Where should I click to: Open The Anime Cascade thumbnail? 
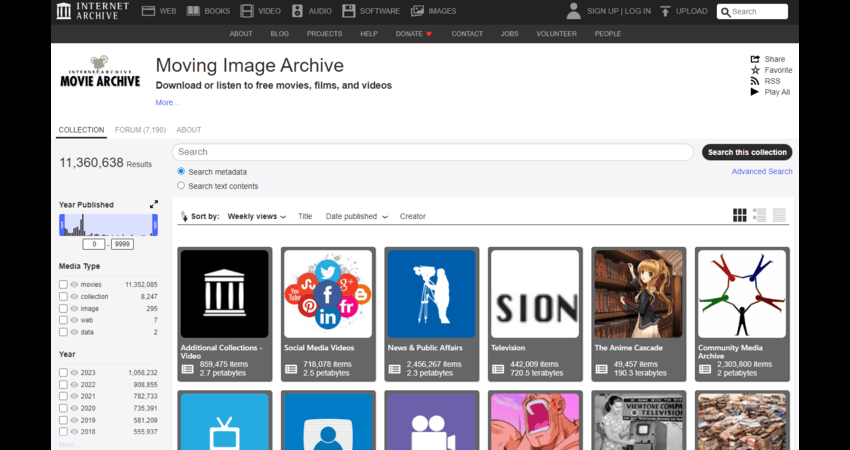click(639, 294)
